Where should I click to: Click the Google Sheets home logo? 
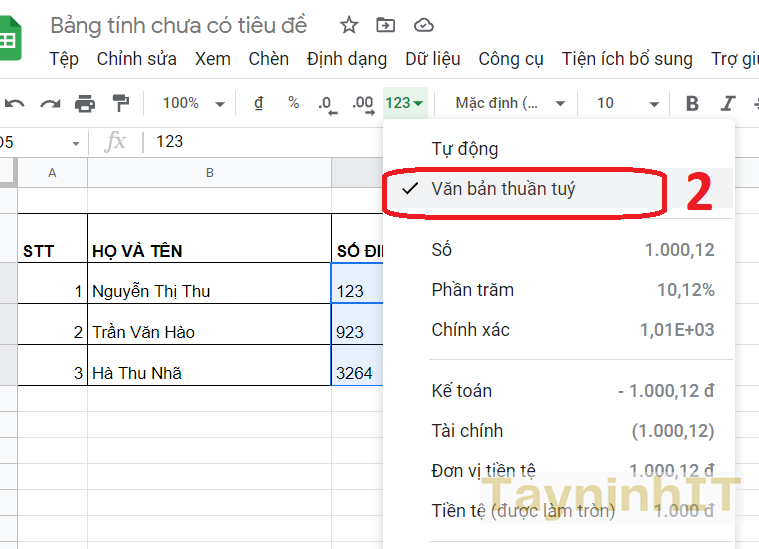(x=10, y=40)
